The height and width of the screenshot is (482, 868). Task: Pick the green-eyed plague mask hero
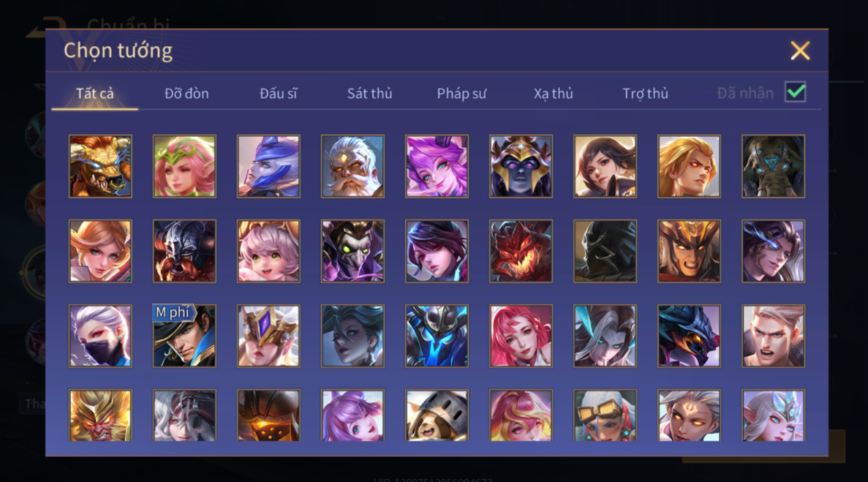pyautogui.click(x=352, y=251)
